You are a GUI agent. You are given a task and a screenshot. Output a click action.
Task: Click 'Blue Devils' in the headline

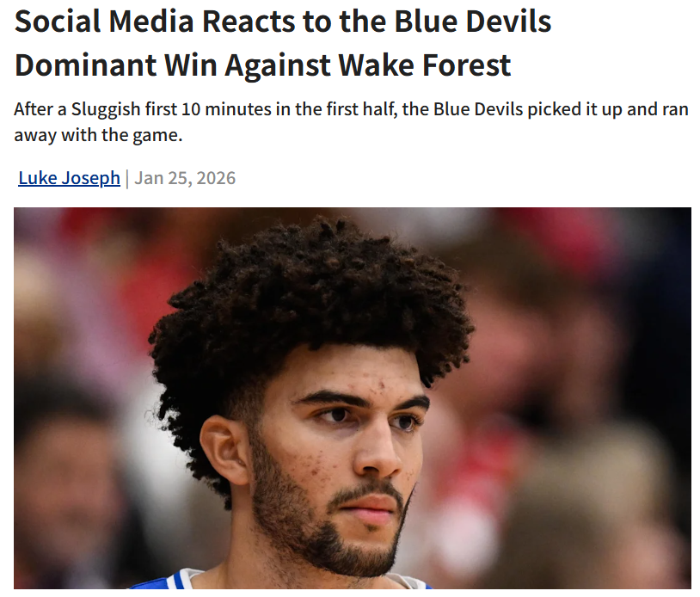tap(473, 21)
